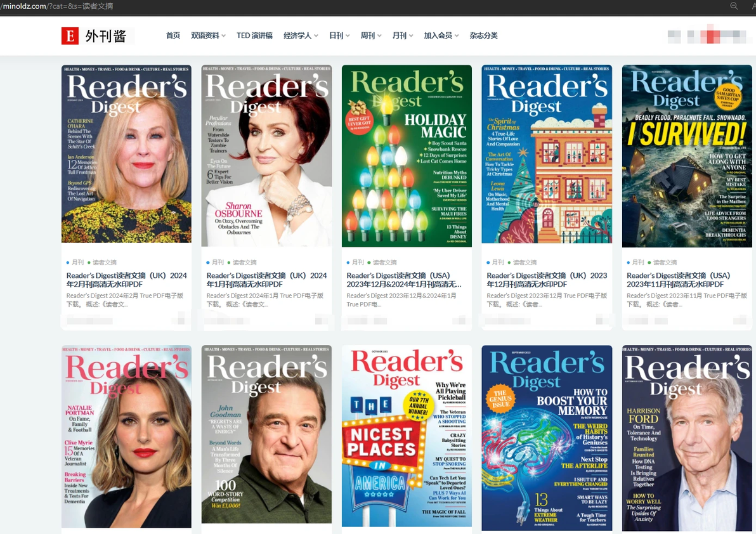This screenshot has width=756, height=534.
Task: Open the UK 2024年1月刊 title link
Action: 266,280
